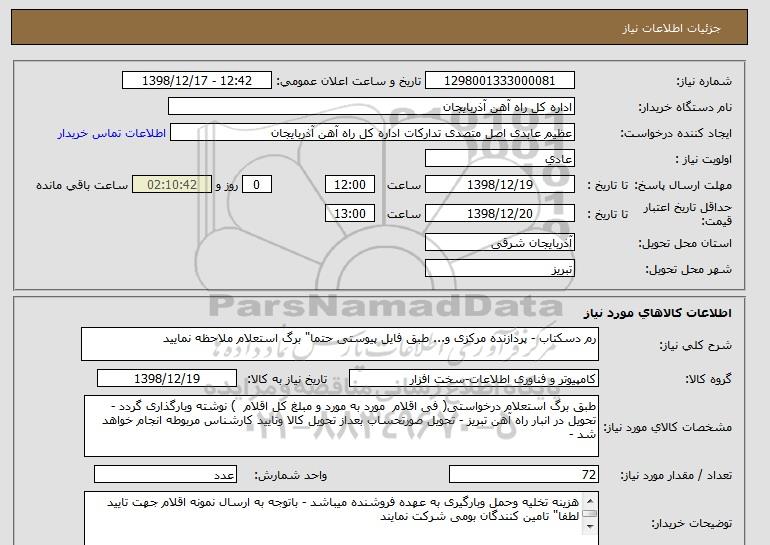Screen dimensions: 770x545
Task: Select the public announcement date field 1398/12/17 - 12:42
Action: click(196, 81)
